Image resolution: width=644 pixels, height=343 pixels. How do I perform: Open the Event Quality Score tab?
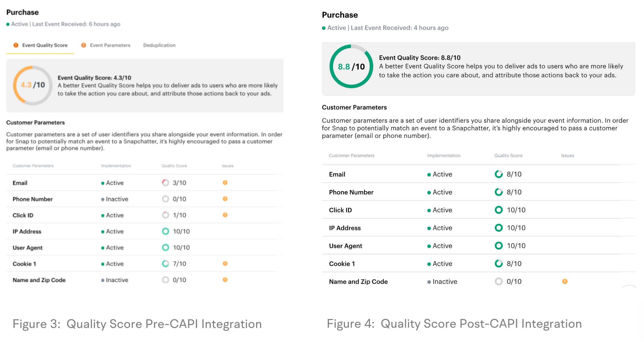point(45,45)
